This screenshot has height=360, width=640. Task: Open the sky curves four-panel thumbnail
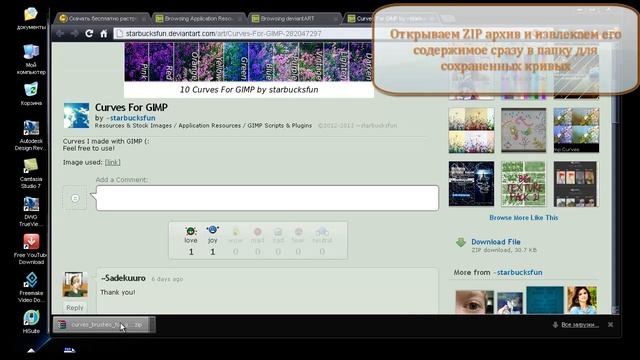click(576, 130)
